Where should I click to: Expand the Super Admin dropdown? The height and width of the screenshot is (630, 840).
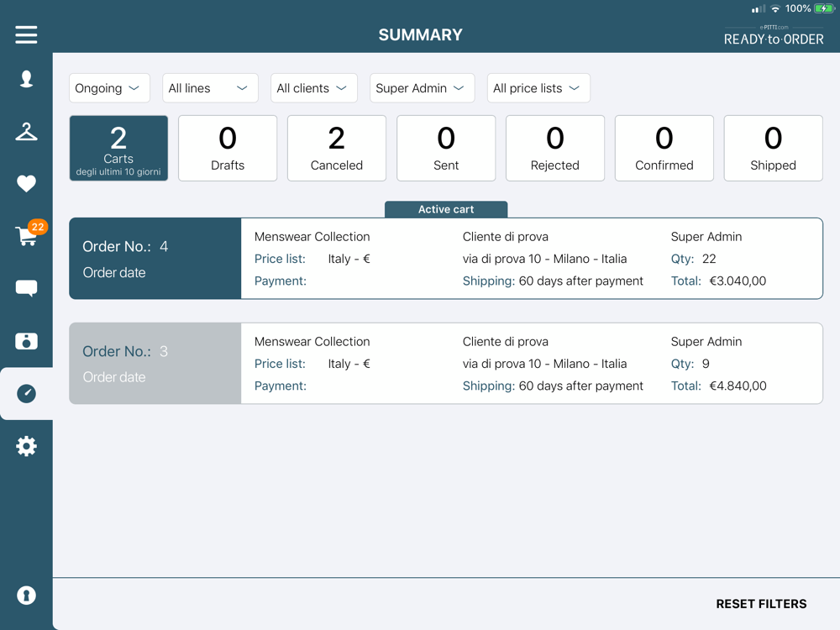pos(422,88)
